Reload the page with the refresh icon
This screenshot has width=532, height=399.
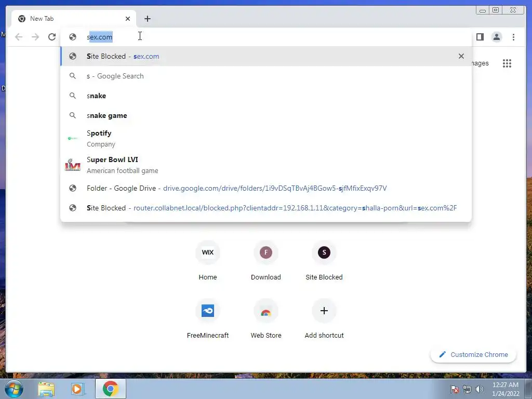click(x=52, y=37)
